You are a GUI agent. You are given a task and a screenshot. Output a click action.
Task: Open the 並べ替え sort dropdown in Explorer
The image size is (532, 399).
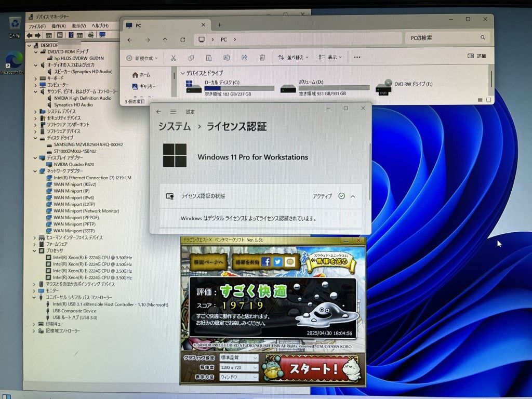point(293,57)
